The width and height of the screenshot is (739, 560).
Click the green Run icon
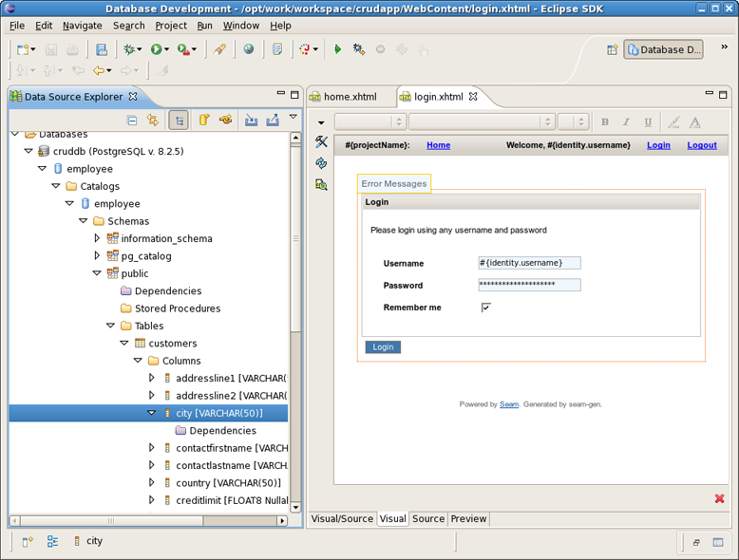(156, 49)
